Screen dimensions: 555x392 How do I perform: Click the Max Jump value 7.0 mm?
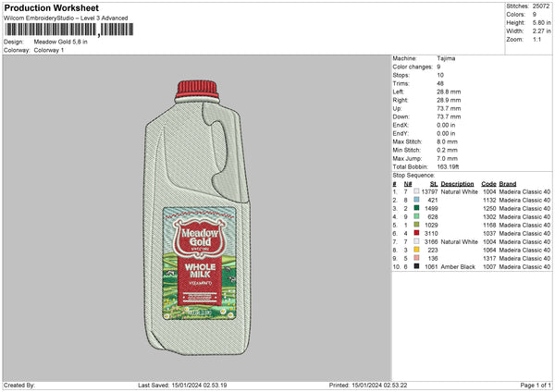tap(447, 158)
